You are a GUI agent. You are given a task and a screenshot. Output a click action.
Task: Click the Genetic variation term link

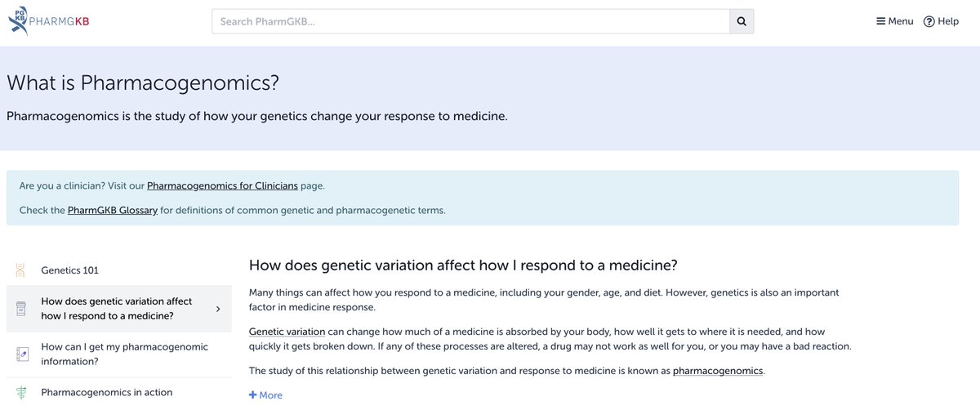287,332
